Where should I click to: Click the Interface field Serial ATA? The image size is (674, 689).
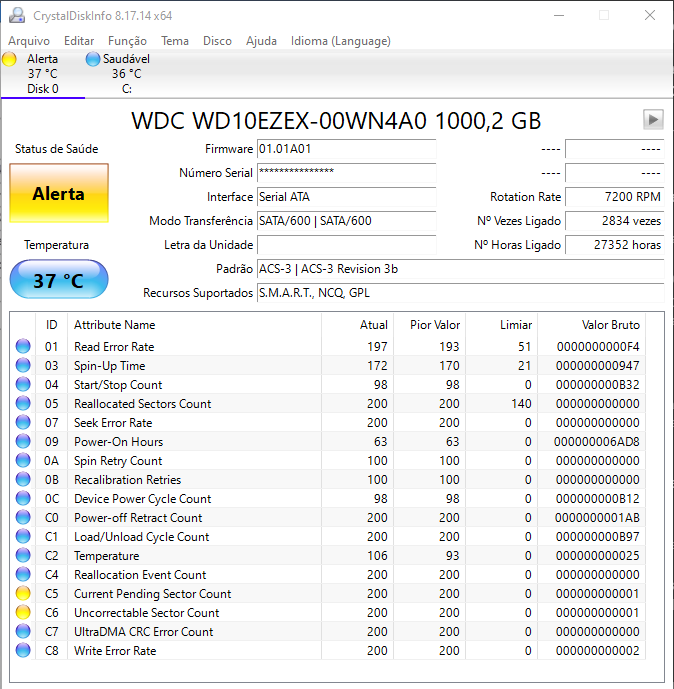pos(347,197)
